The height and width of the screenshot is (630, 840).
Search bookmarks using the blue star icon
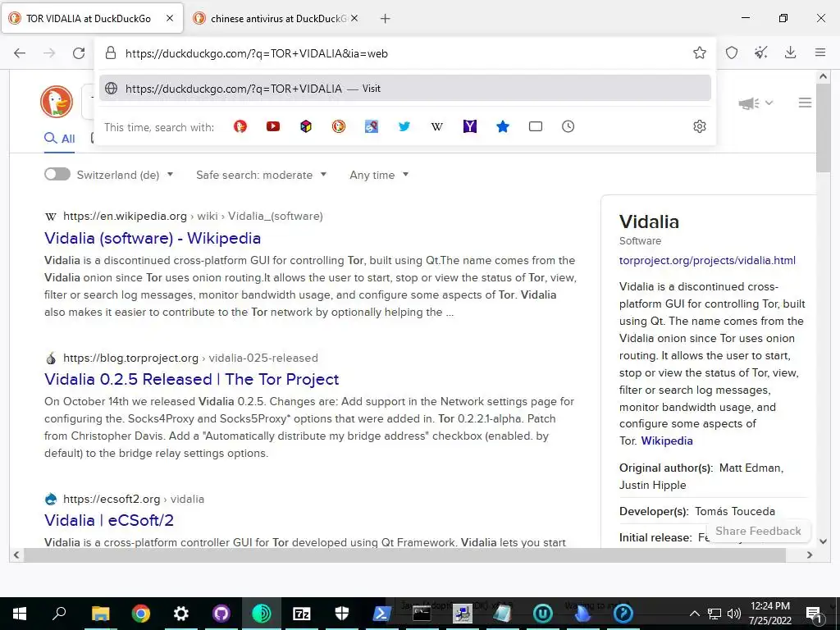503,126
